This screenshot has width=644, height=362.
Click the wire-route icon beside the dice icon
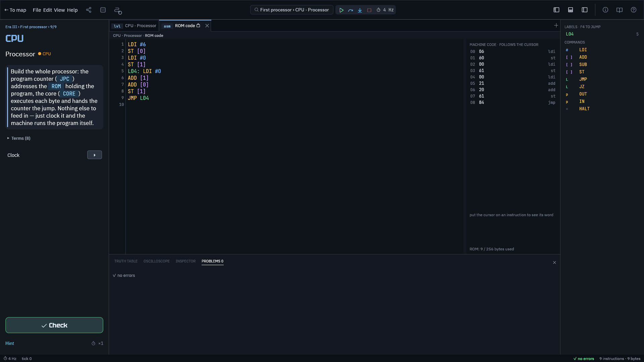(118, 10)
